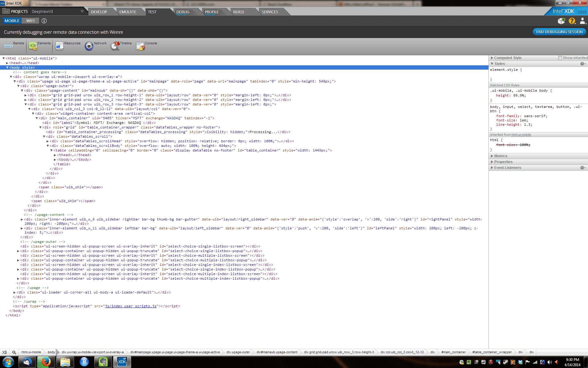Click the font-family: sans-serif rule

(522, 116)
